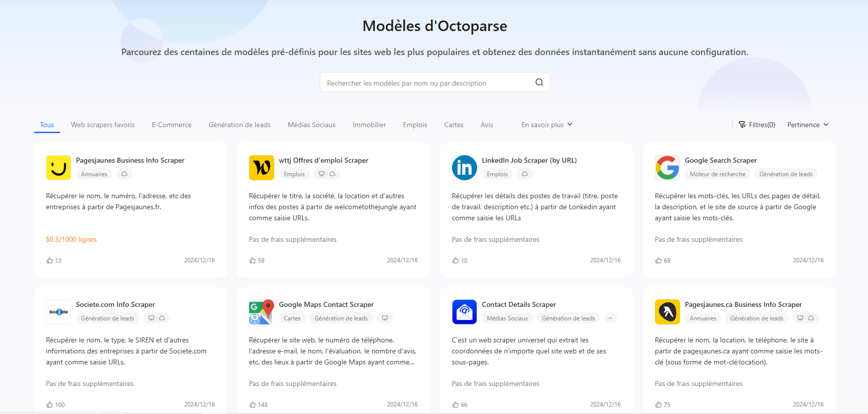This screenshot has width=868, height=414.
Task: Click Pas de frais supplémentaires on wttj card
Action: [x=293, y=239]
